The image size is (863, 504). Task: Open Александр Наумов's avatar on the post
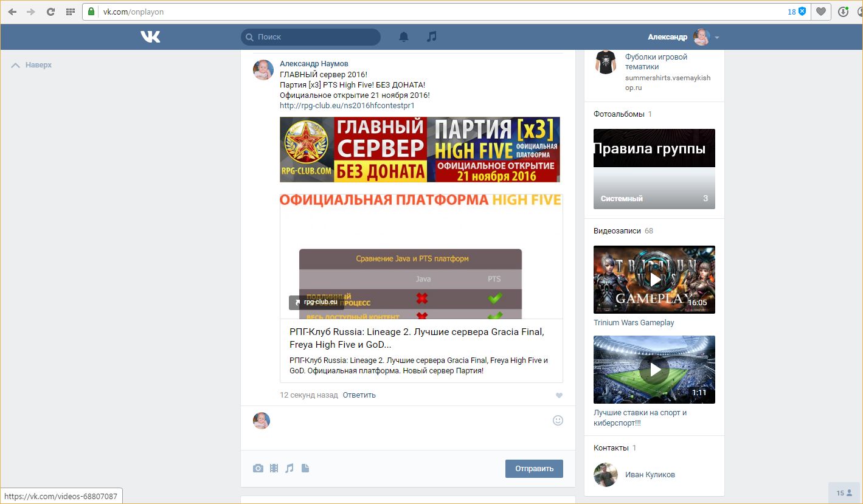[263, 70]
